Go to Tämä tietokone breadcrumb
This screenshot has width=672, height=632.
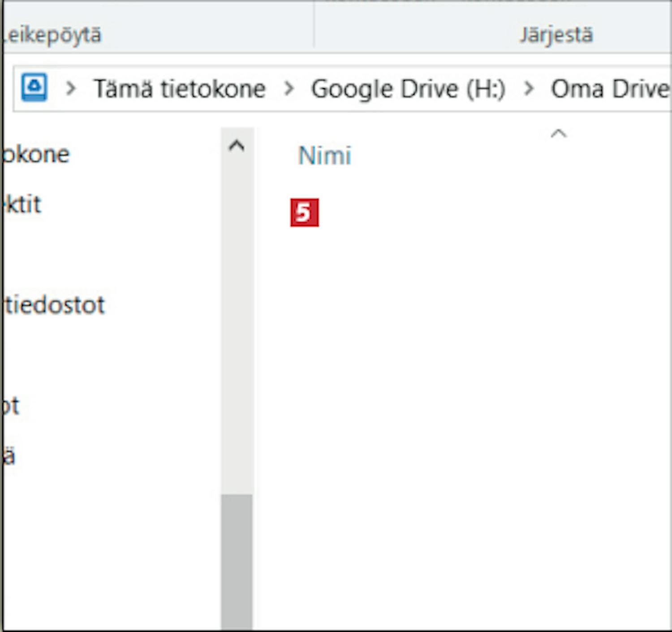click(x=179, y=89)
